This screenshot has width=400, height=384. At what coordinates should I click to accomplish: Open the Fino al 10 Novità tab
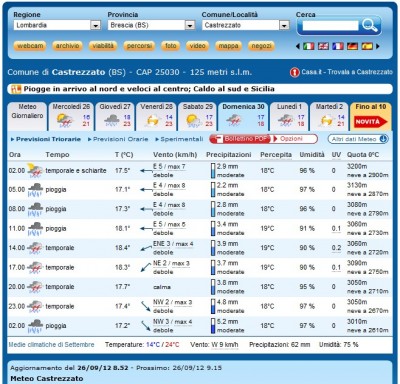point(370,116)
